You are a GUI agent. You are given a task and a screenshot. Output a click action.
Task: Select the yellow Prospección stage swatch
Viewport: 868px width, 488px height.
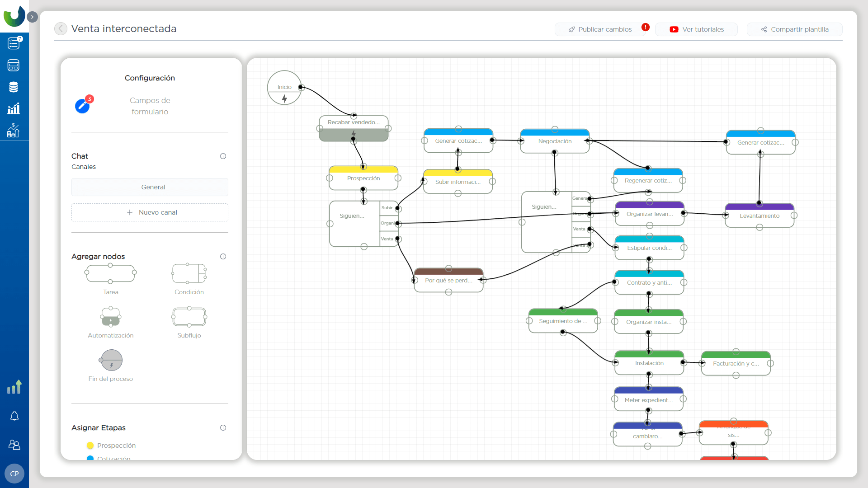[90, 446]
